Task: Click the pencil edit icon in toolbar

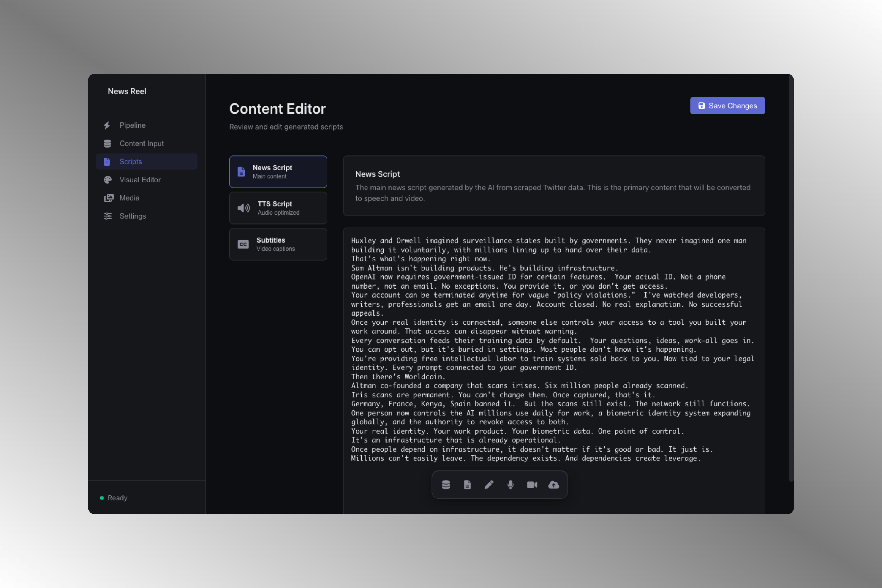Action: (x=489, y=485)
